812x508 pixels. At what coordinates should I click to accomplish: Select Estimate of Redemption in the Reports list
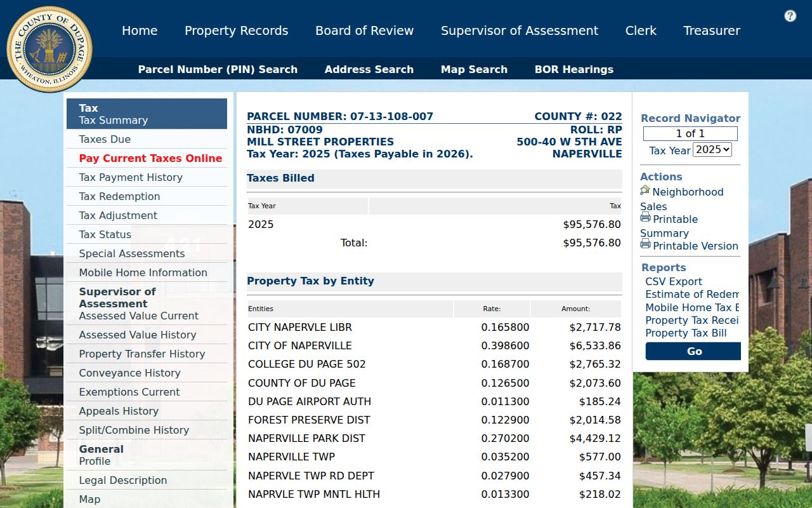point(693,294)
